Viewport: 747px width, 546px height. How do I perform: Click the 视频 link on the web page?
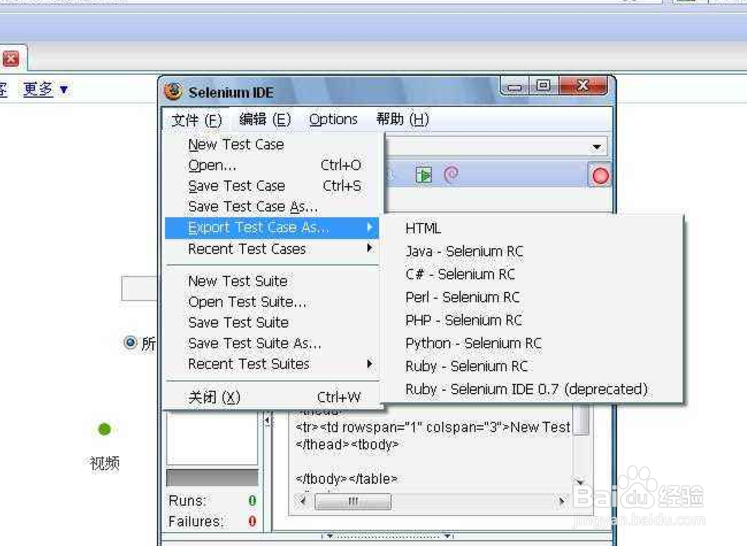[x=104, y=463]
